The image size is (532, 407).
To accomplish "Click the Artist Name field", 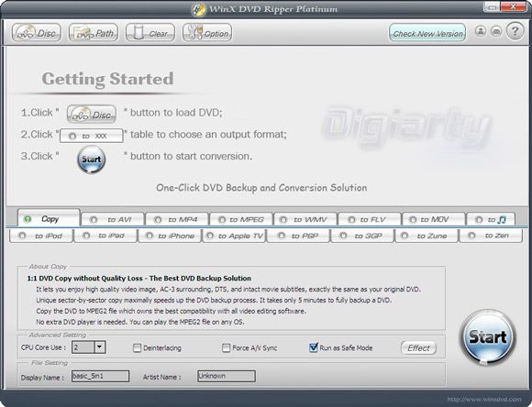I will point(227,376).
